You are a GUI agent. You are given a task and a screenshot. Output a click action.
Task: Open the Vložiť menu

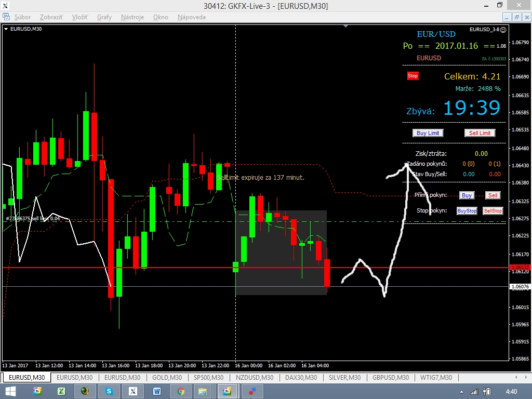pos(79,17)
